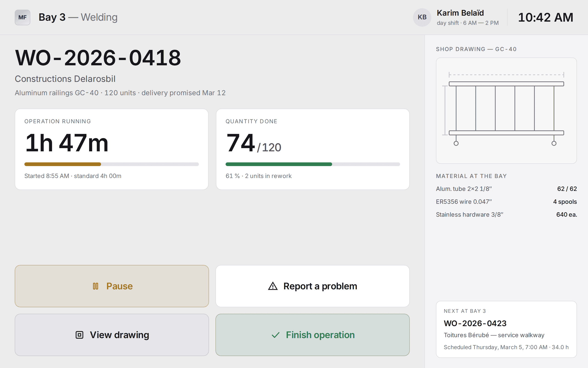Image resolution: width=588 pixels, height=368 pixels.
Task: Click the warning triangle icon
Action: pyautogui.click(x=273, y=286)
